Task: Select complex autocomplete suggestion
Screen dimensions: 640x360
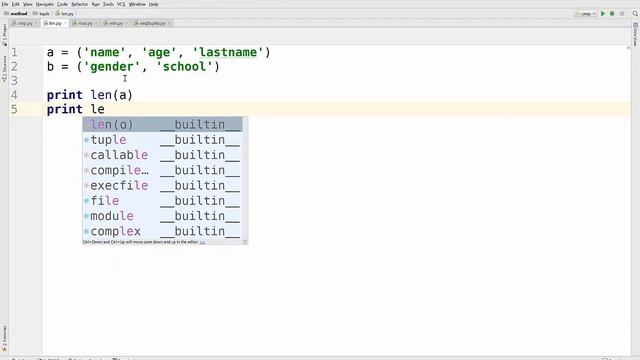Action: [162, 231]
